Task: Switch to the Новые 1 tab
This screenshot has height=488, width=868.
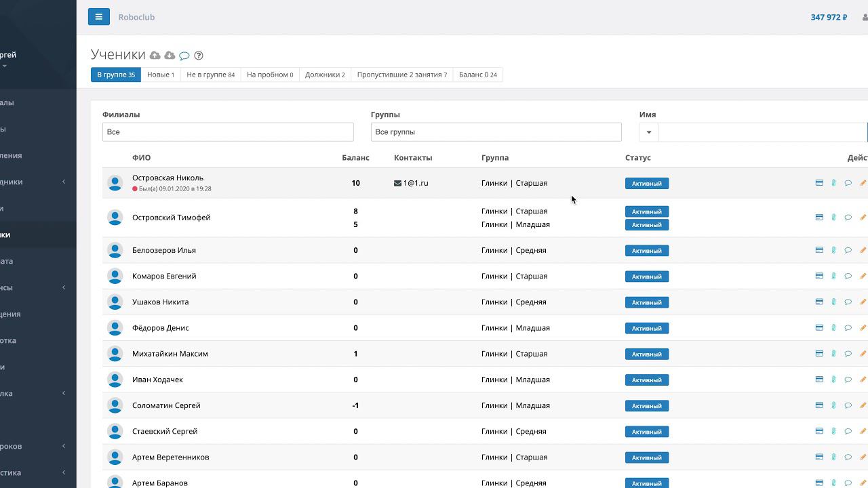Action: 161,75
